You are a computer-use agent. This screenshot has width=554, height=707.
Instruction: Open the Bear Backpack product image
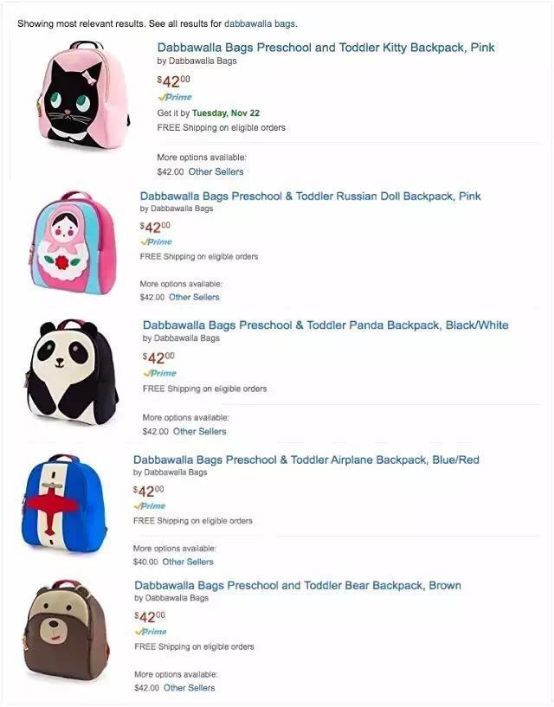[x=66, y=630]
